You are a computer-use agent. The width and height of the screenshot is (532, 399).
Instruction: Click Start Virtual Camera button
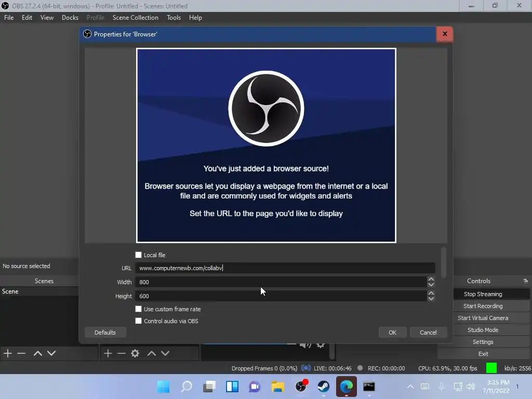[483, 318]
